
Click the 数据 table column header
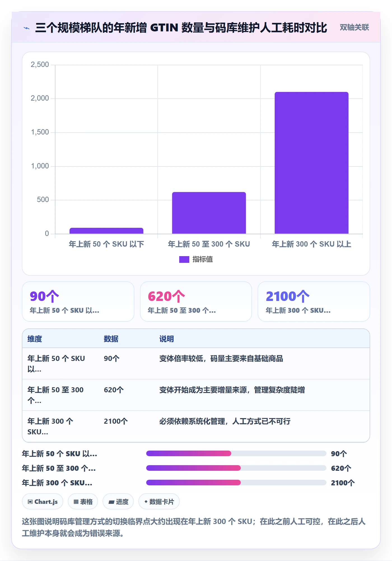tap(111, 339)
